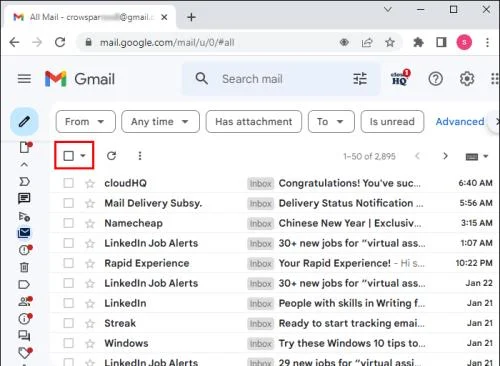Open the To filter dropdown

pyautogui.click(x=331, y=122)
